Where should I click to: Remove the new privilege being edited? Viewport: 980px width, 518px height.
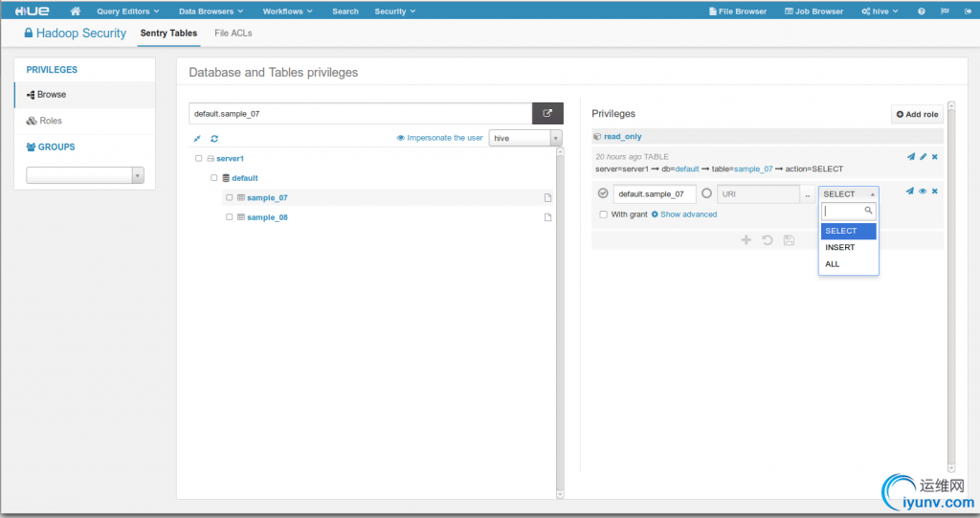[935, 191]
